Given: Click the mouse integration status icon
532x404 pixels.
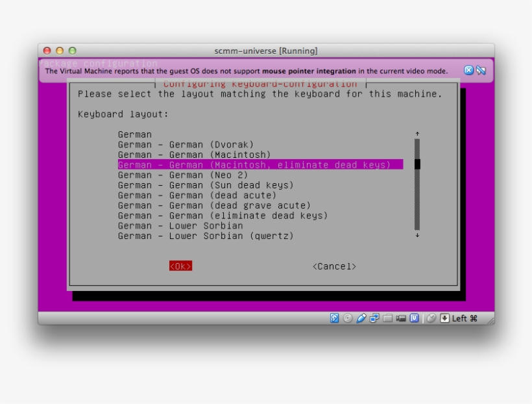Looking at the screenshot, I should pyautogui.click(x=431, y=318).
